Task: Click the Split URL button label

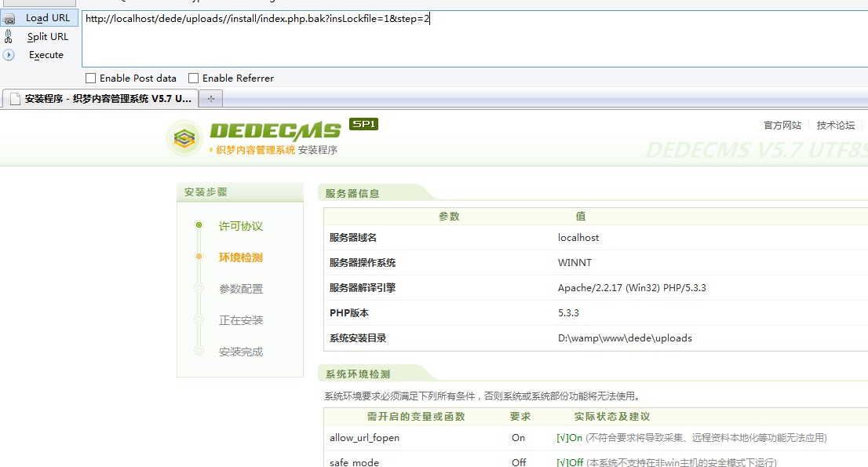Action: click(48, 37)
